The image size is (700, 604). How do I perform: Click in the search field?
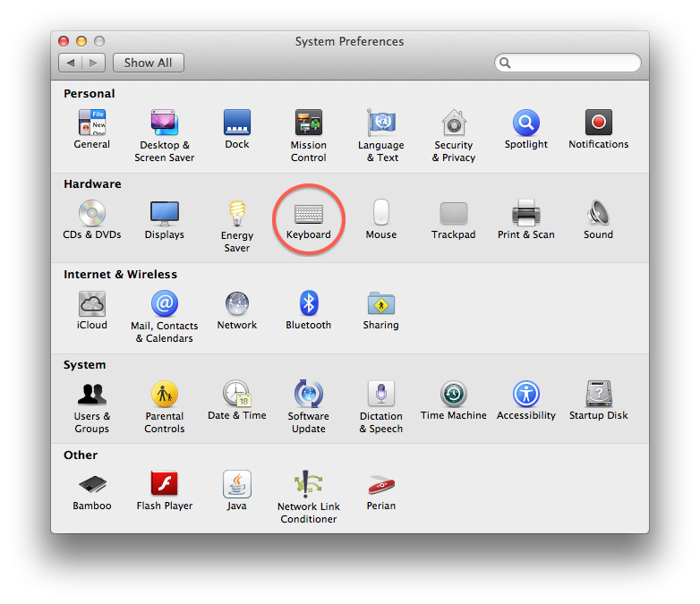[x=573, y=63]
